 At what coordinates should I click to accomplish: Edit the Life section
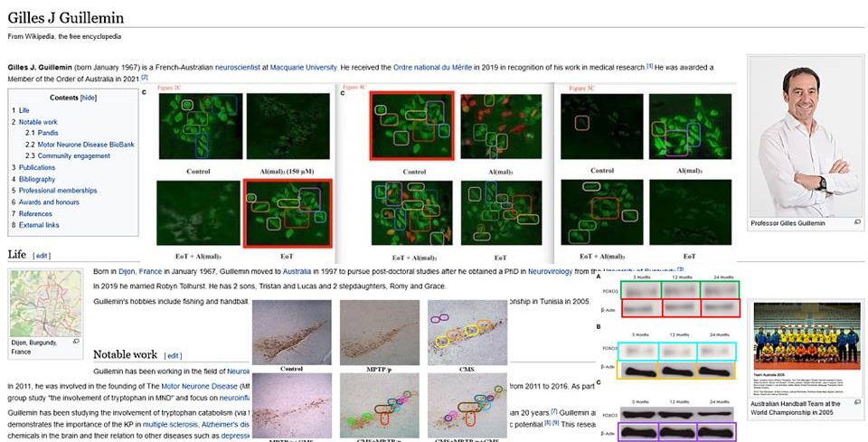(x=42, y=256)
